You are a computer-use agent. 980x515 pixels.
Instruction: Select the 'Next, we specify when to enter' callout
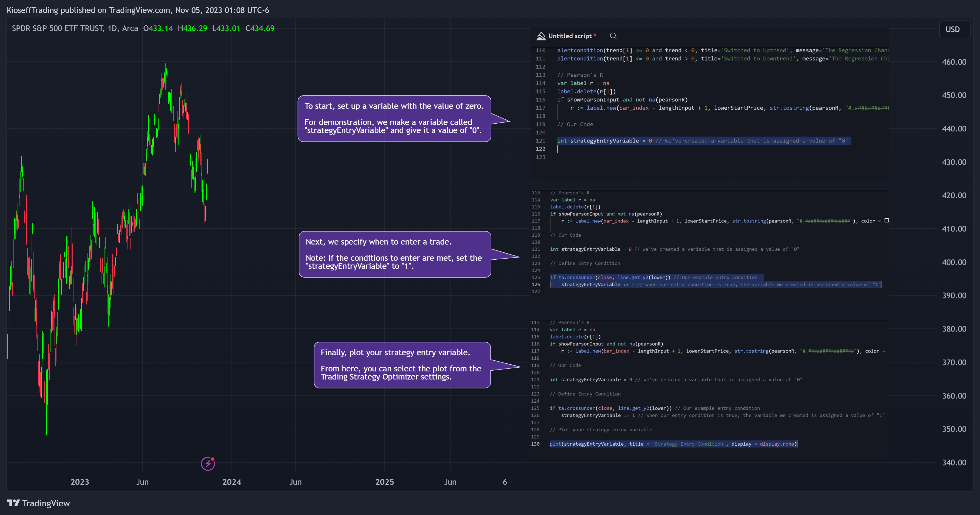tap(395, 254)
